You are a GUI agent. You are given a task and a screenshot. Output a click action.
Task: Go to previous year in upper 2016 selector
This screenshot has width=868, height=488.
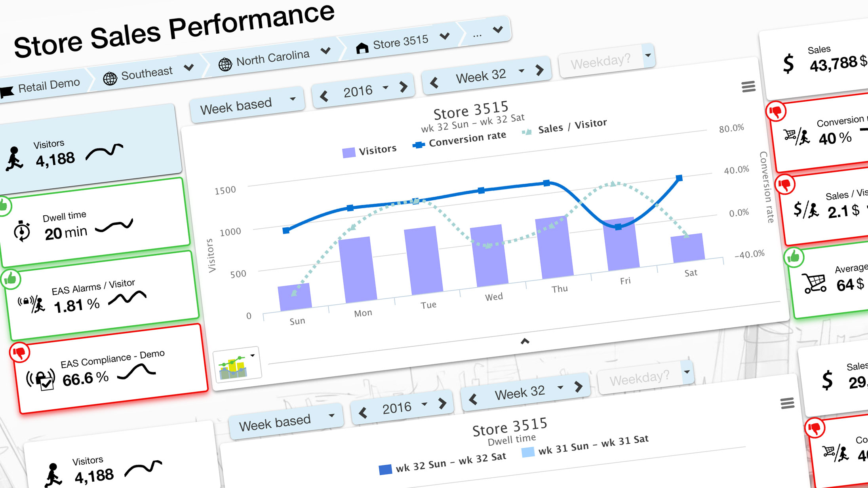tap(324, 97)
